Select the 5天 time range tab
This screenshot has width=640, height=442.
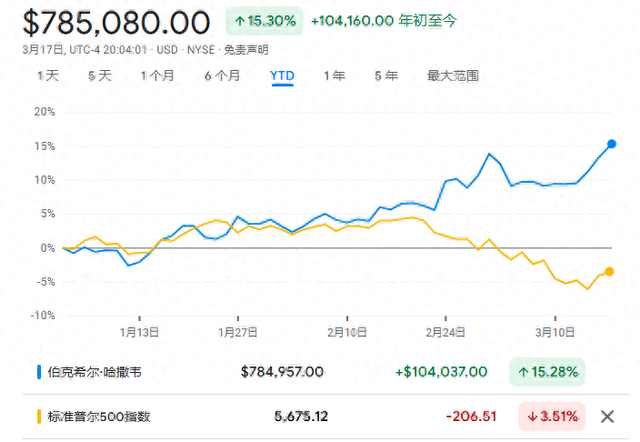[100, 75]
